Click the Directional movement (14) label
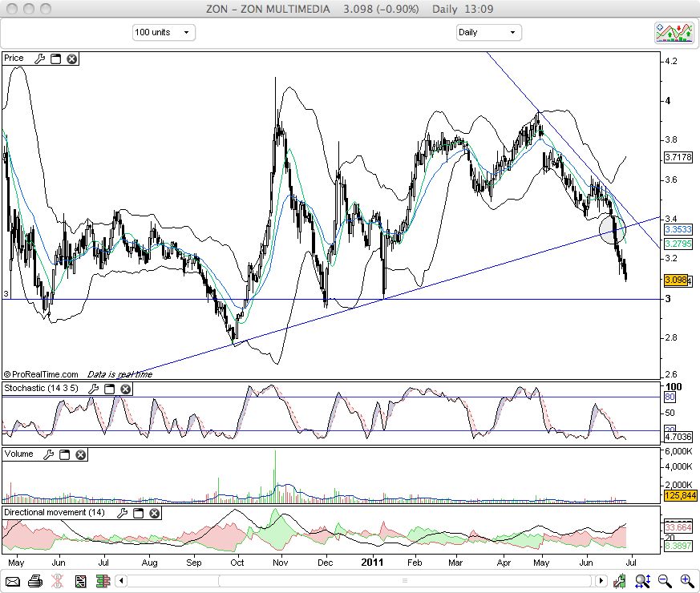Viewport: 700px width, 593px height. click(55, 513)
